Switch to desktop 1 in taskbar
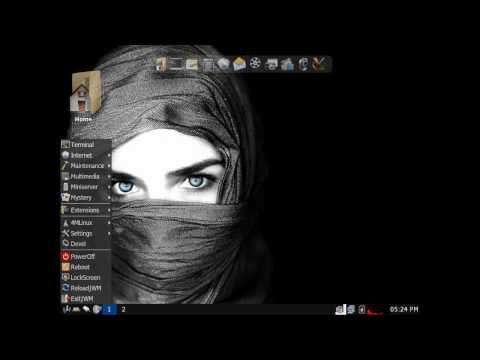The height and width of the screenshot is (360, 480). click(109, 309)
